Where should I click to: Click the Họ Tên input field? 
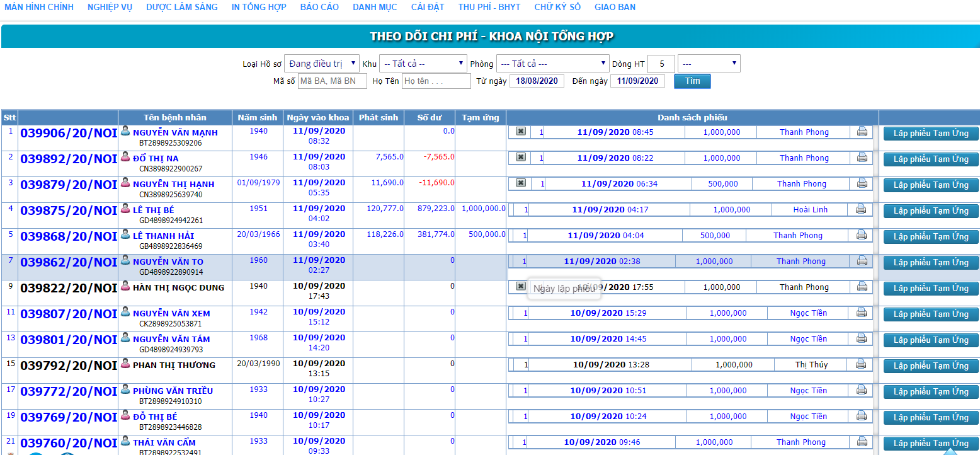point(436,81)
